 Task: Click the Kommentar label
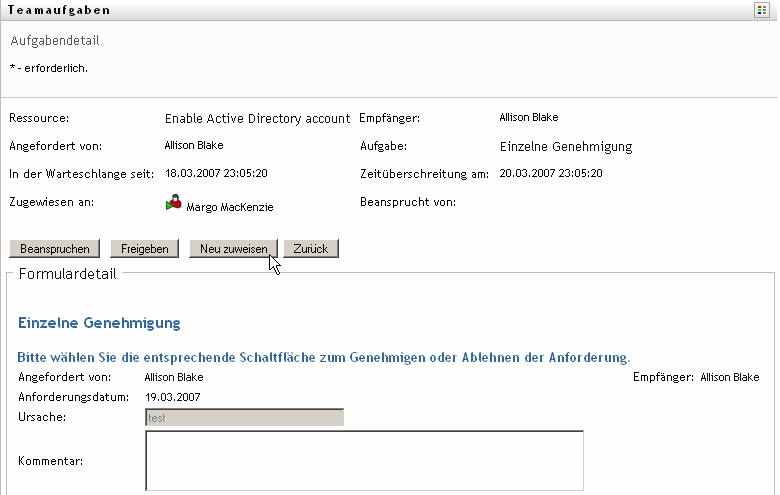[x=51, y=461]
